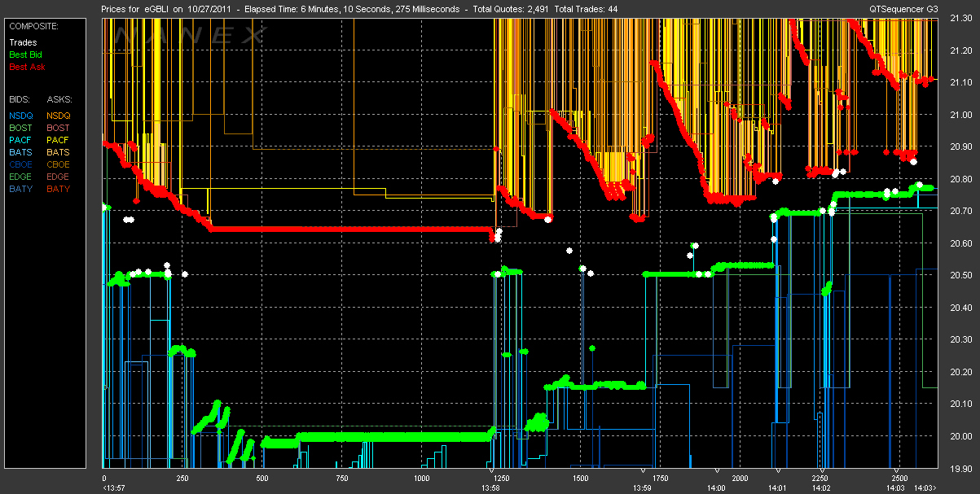Select BATS in the ASKS legend column
Screen dimensions: 980x494
click(59, 152)
